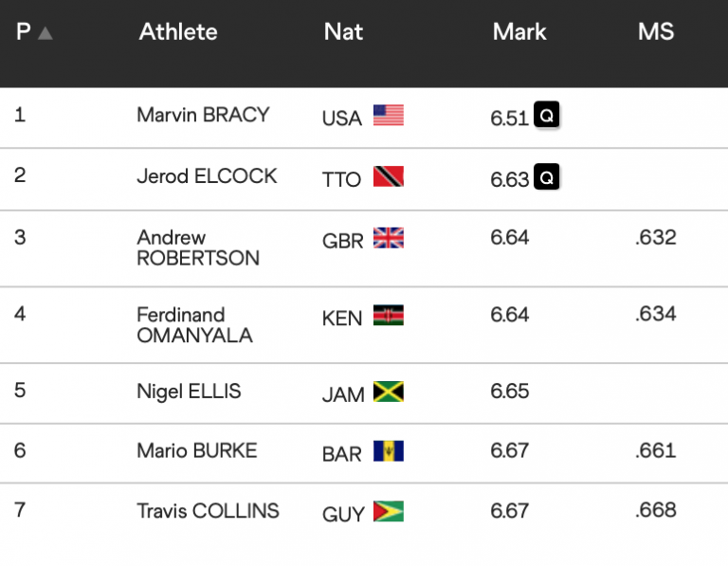Click Mario Burke's 6.67 mark
This screenshot has height=566, width=728.
(509, 450)
